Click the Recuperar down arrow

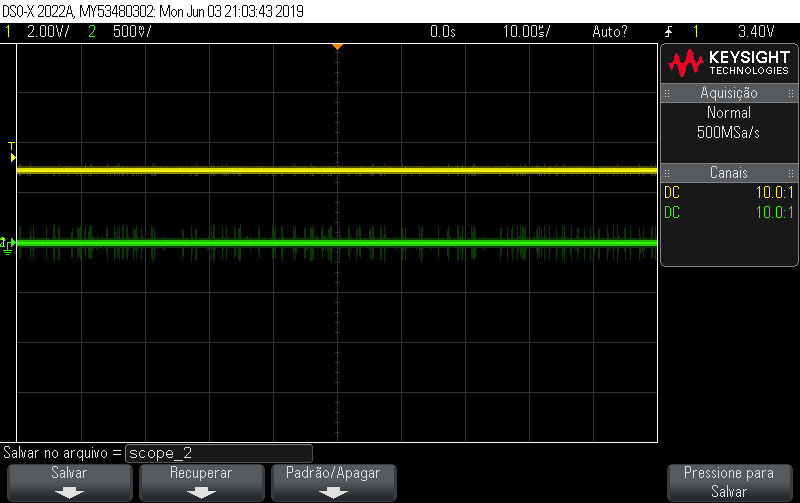(x=202, y=493)
